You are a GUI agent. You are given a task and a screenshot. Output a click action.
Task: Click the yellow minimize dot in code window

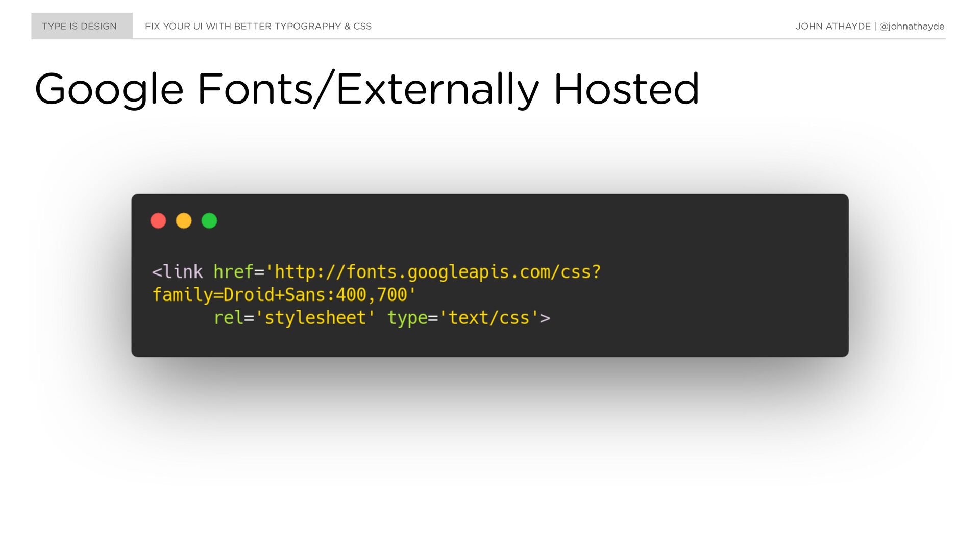coord(184,221)
